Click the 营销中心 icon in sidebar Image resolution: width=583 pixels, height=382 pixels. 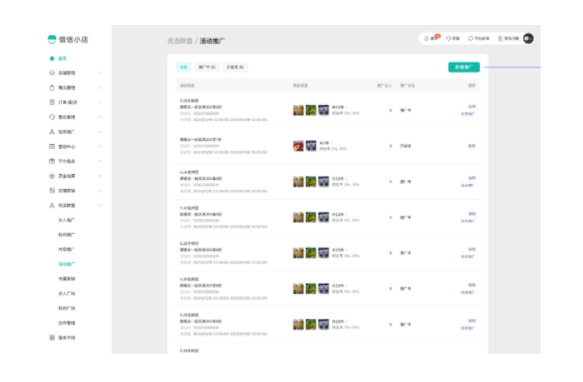tap(52, 147)
